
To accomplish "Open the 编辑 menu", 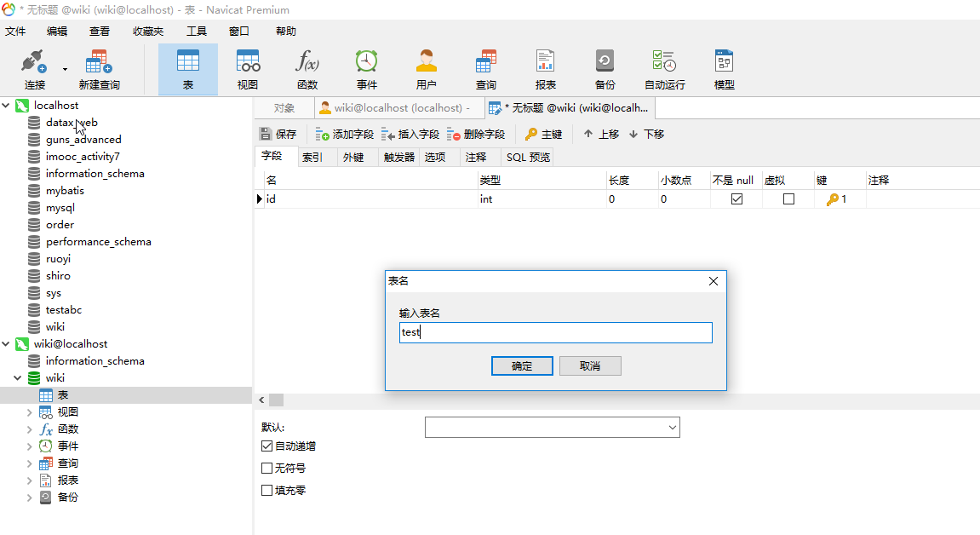I will click(57, 32).
